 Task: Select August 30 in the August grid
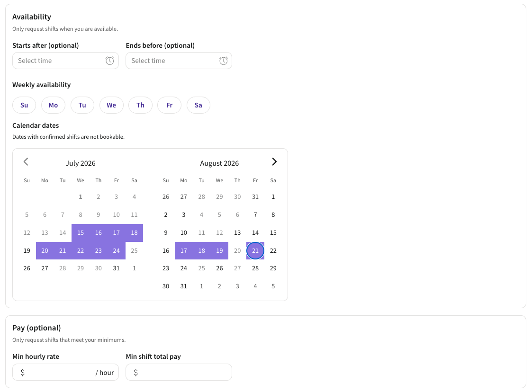click(166, 286)
